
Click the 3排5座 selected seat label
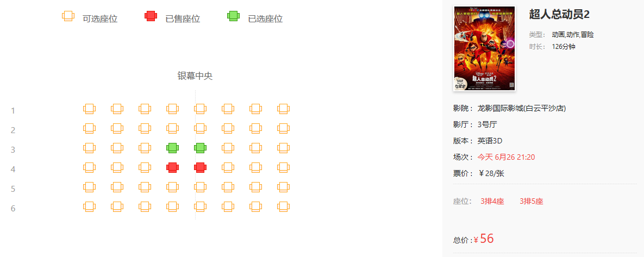(532, 202)
